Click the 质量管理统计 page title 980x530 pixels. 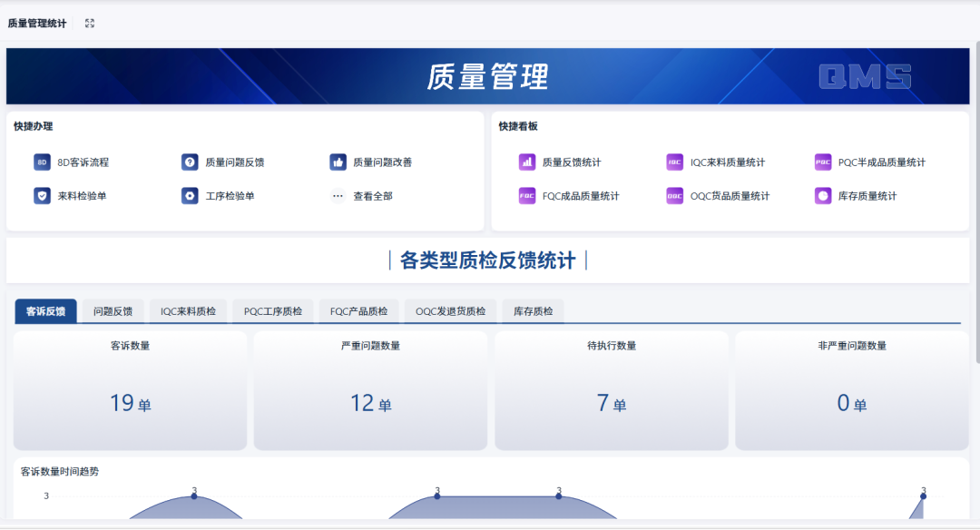pyautogui.click(x=37, y=24)
